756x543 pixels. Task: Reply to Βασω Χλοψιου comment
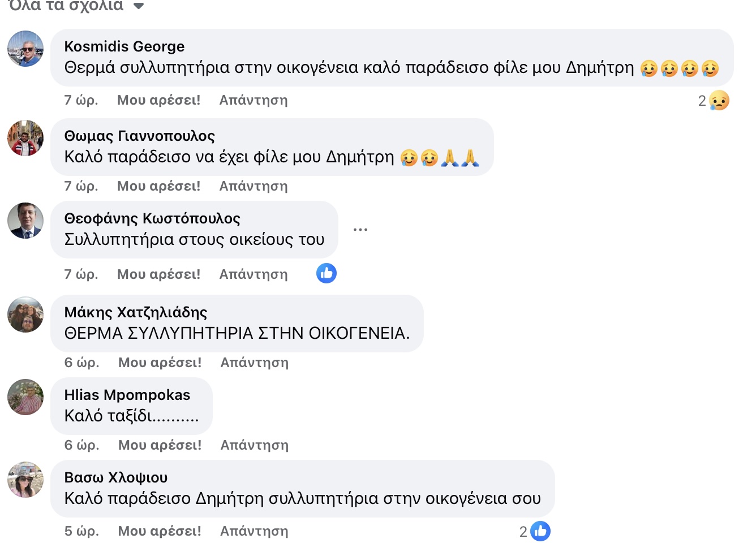pyautogui.click(x=254, y=531)
